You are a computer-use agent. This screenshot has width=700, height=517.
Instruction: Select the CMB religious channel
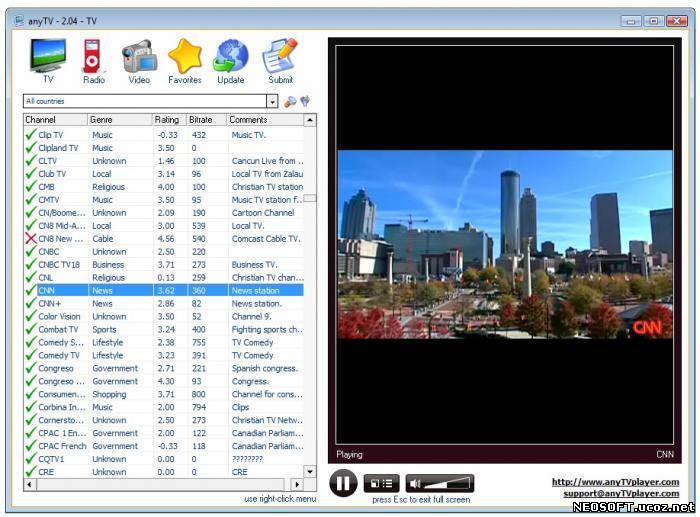164,187
